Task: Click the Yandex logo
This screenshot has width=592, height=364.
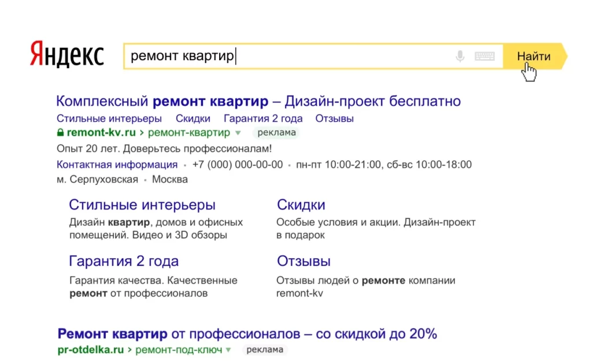Action: pyautogui.click(x=67, y=55)
